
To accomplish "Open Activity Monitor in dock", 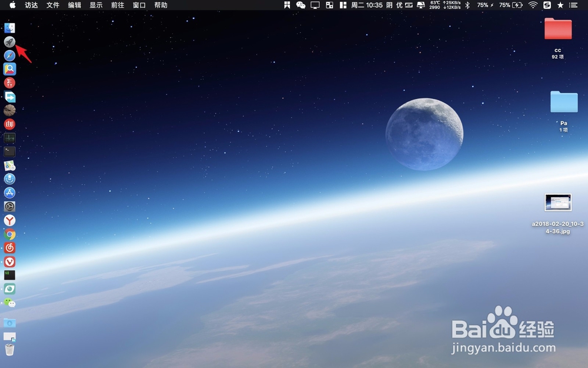I will coord(9,138).
